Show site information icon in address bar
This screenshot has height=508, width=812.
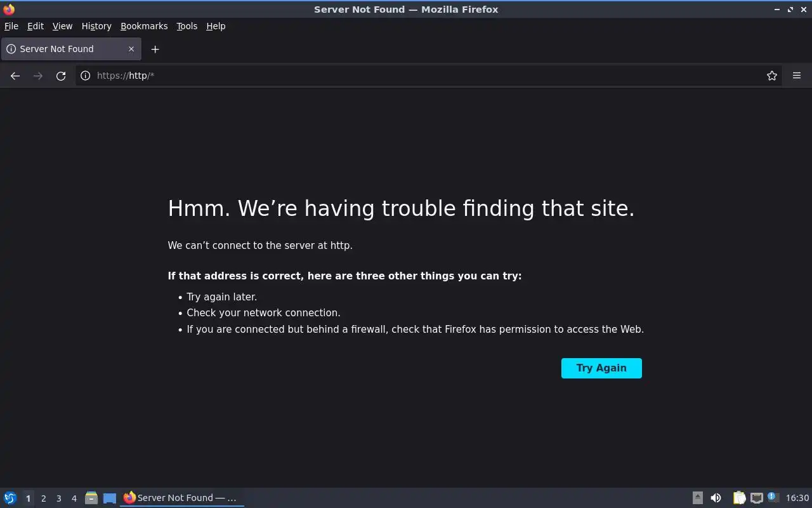(86, 76)
